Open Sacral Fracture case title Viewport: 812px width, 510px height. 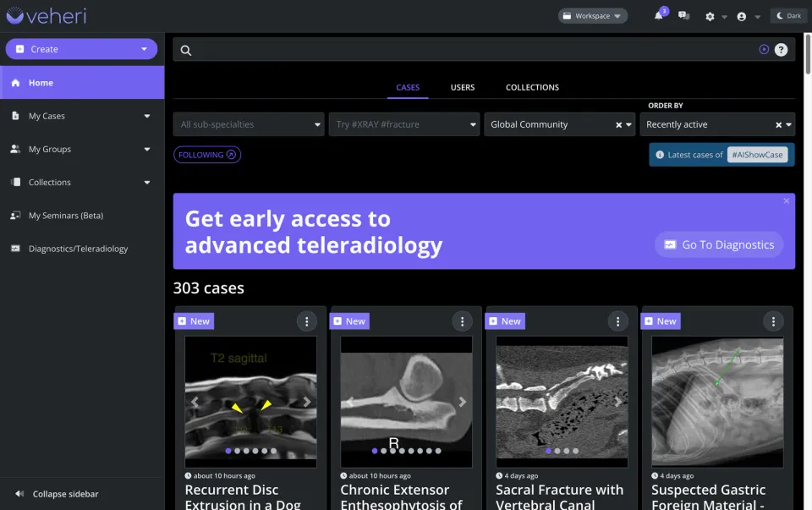point(560,497)
